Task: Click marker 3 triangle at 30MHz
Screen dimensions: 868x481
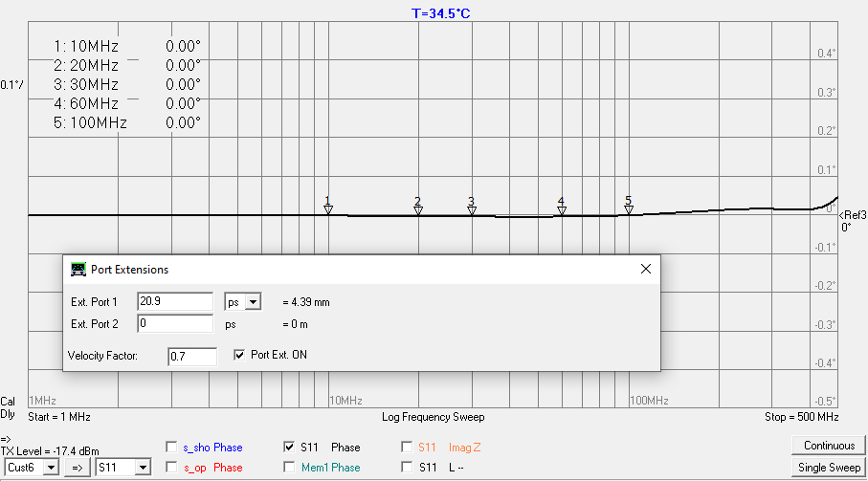Action: click(472, 210)
